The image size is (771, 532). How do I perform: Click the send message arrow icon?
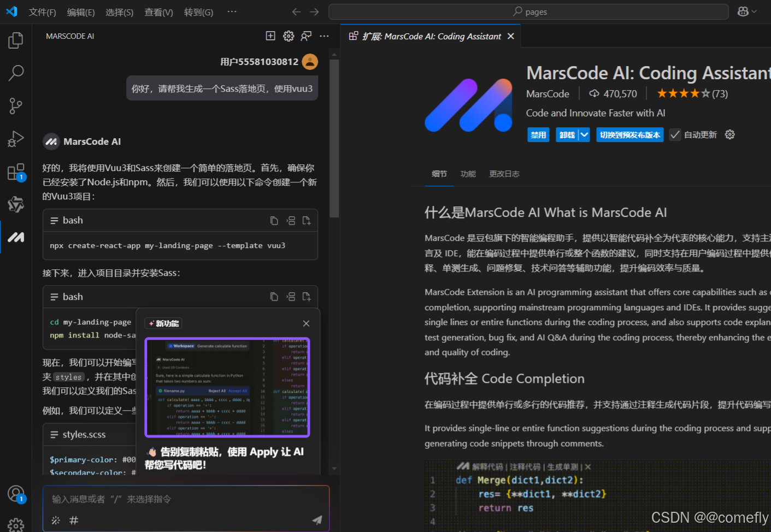click(x=317, y=520)
